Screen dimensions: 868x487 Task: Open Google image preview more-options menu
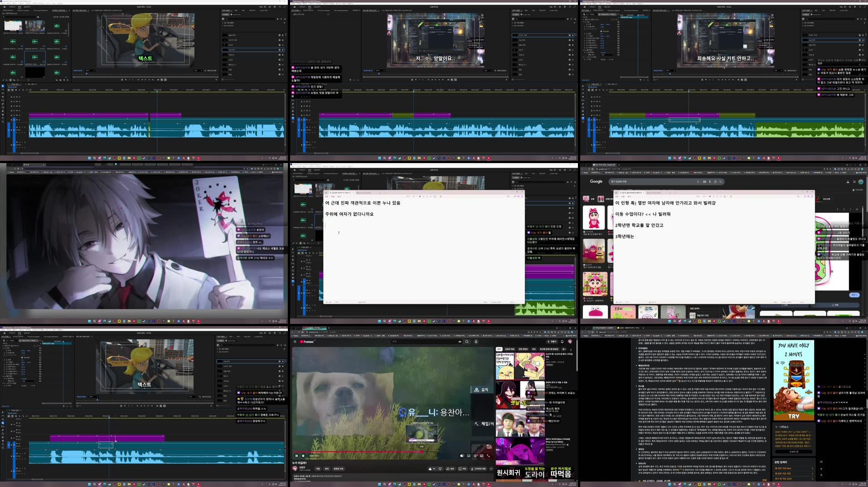coord(850,209)
